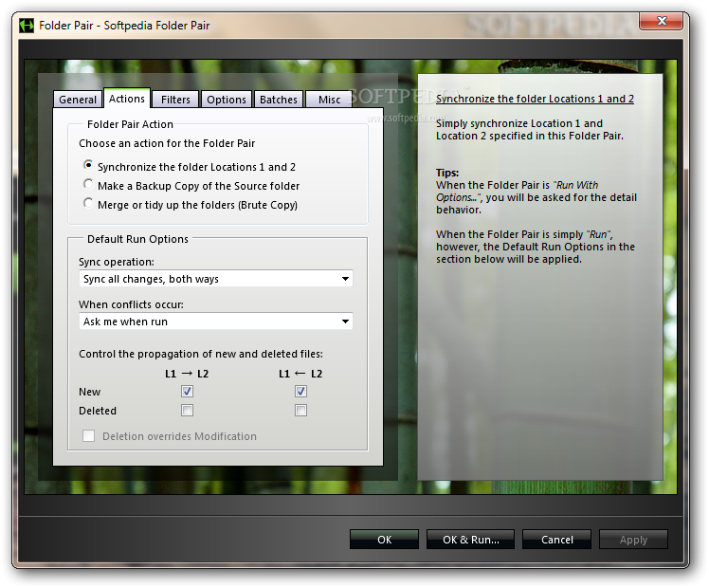Click the 'Folder Pair Action' group title
The image size is (709, 588).
pos(130,124)
